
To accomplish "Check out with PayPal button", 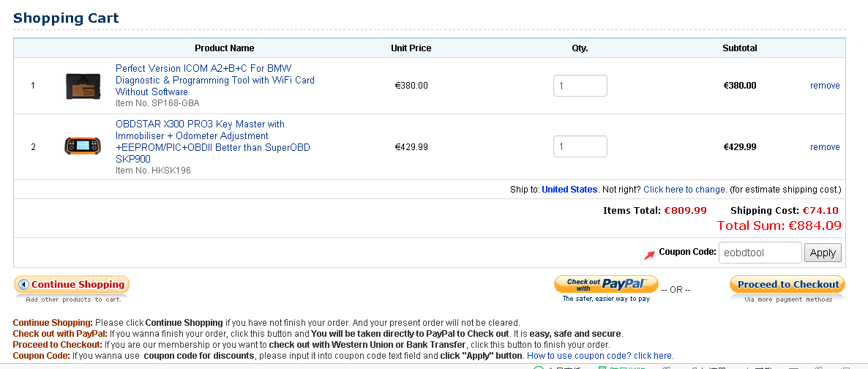I will point(606,284).
